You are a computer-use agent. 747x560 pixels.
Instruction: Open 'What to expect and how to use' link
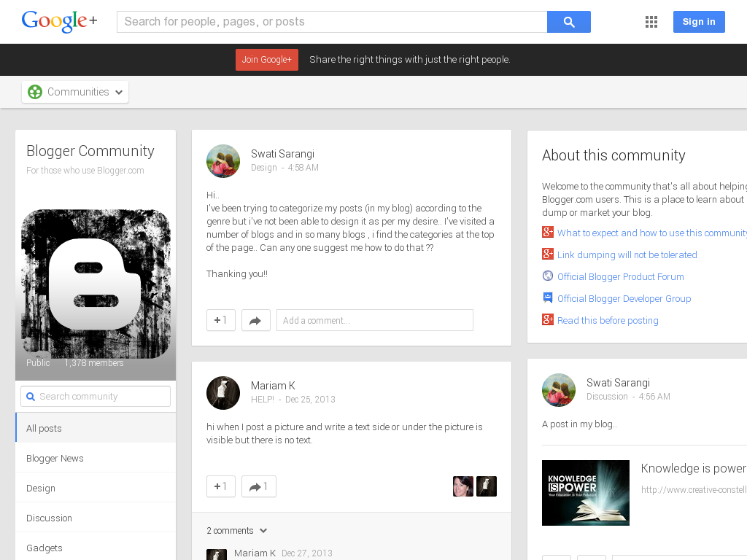[x=652, y=233]
